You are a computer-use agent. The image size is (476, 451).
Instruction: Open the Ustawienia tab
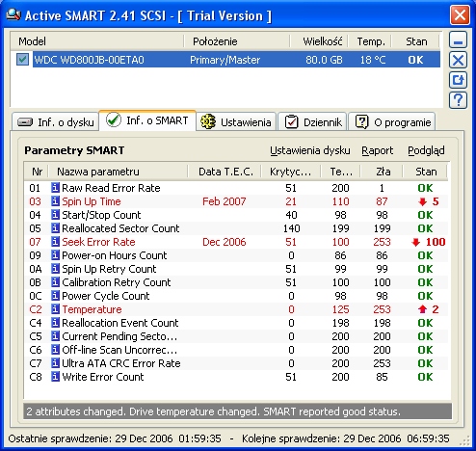(236, 122)
